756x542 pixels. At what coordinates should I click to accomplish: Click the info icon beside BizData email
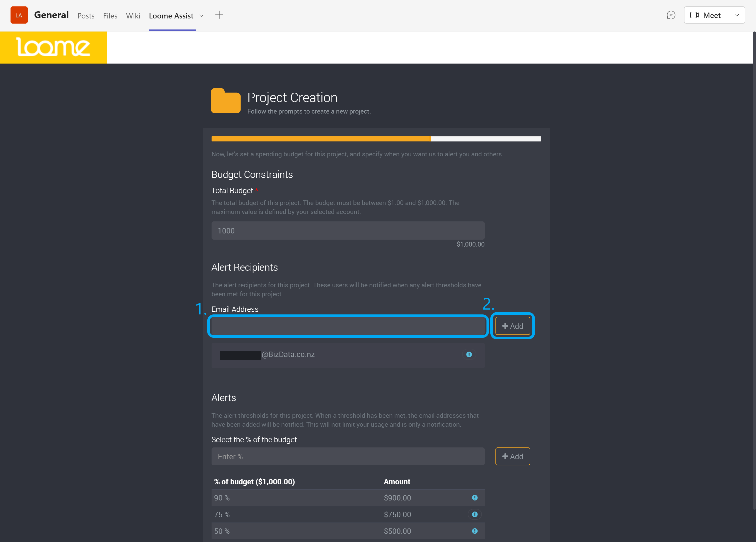pos(469,354)
